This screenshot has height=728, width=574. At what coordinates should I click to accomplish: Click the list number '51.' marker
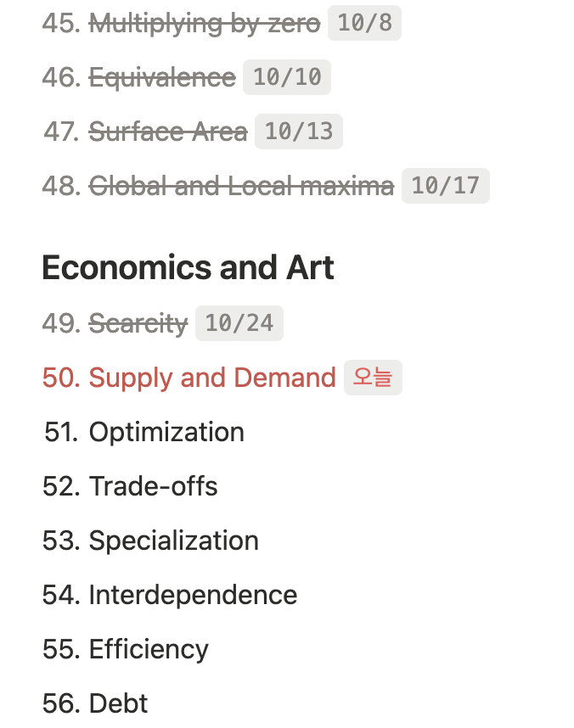pyautogui.click(x=61, y=432)
